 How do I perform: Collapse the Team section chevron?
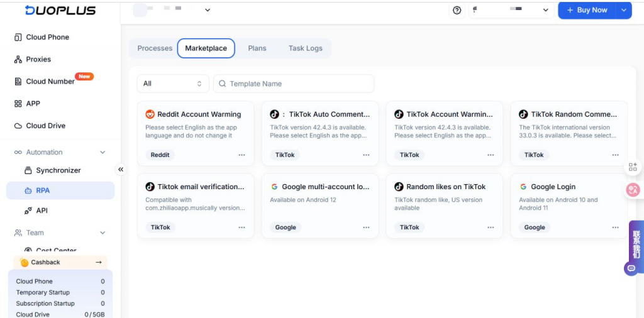tap(103, 233)
